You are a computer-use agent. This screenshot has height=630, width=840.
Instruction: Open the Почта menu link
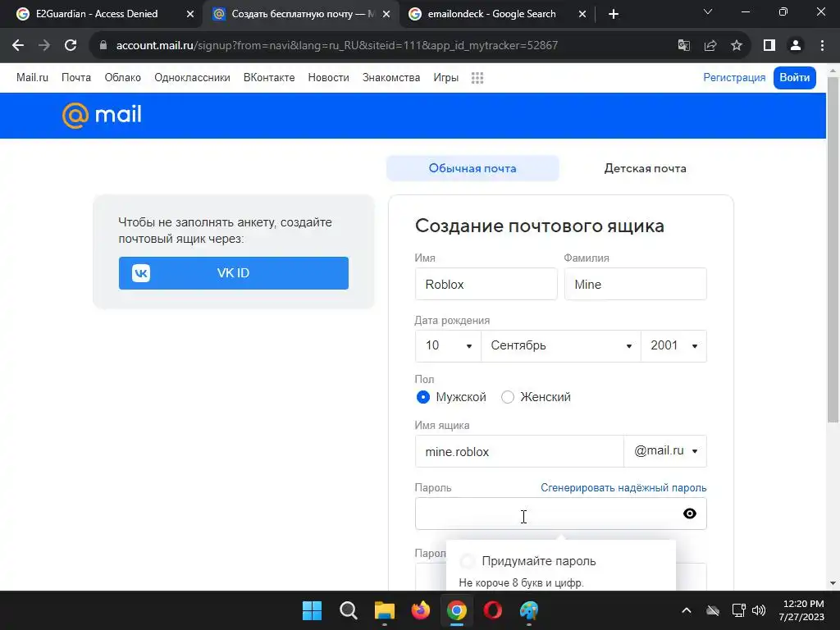[76, 78]
